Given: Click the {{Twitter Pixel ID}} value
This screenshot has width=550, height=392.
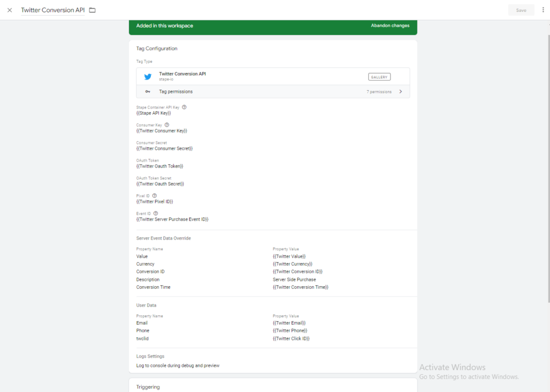Looking at the screenshot, I should tap(155, 202).
